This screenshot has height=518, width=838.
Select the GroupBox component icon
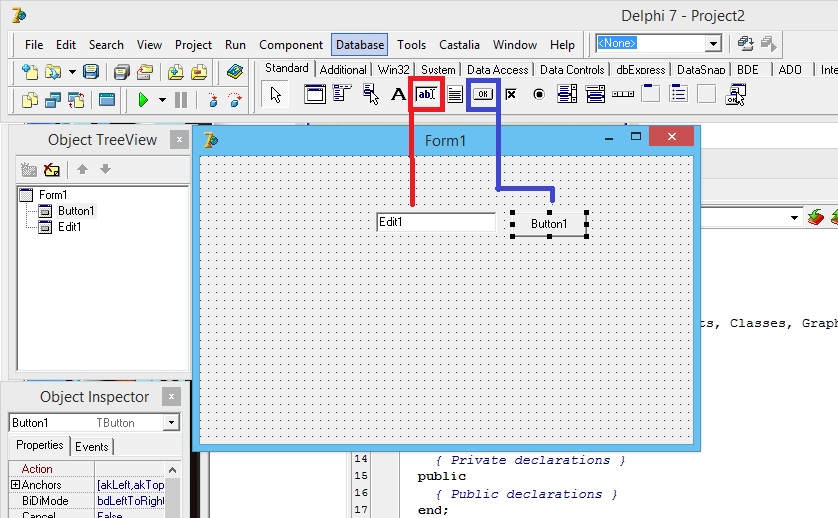point(650,94)
